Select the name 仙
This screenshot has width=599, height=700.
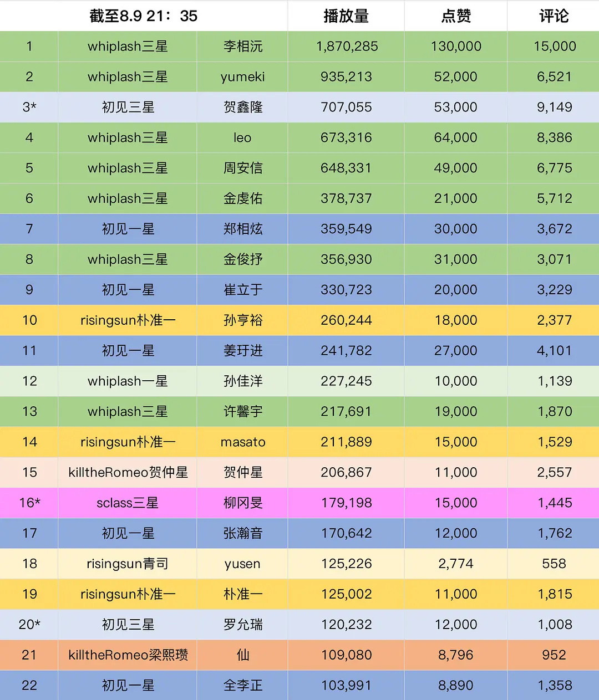(x=243, y=656)
